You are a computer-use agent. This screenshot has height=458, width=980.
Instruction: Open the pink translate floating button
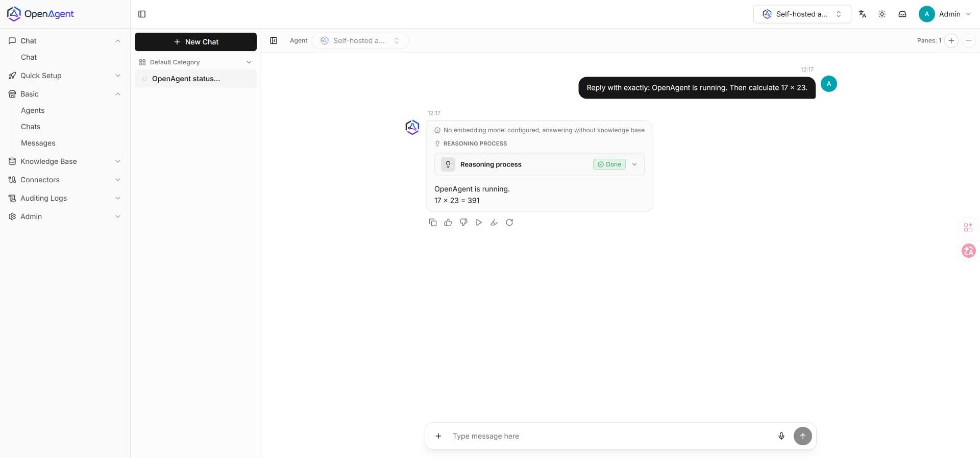coord(969,251)
